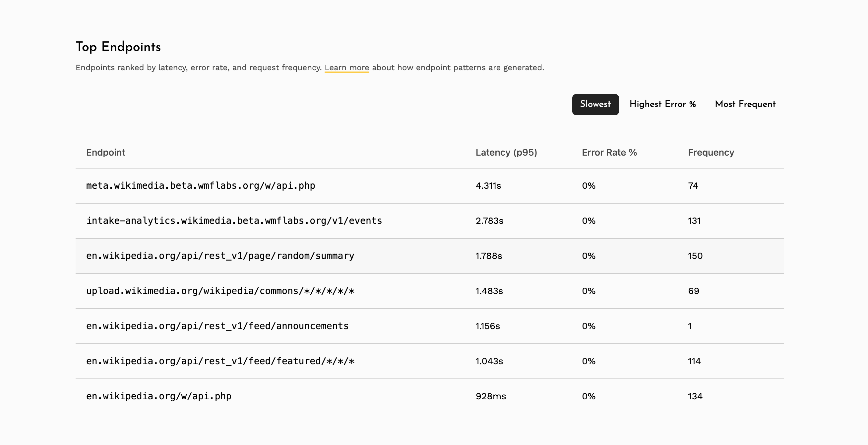
Task: Open the Learn more link
Action: [x=347, y=67]
